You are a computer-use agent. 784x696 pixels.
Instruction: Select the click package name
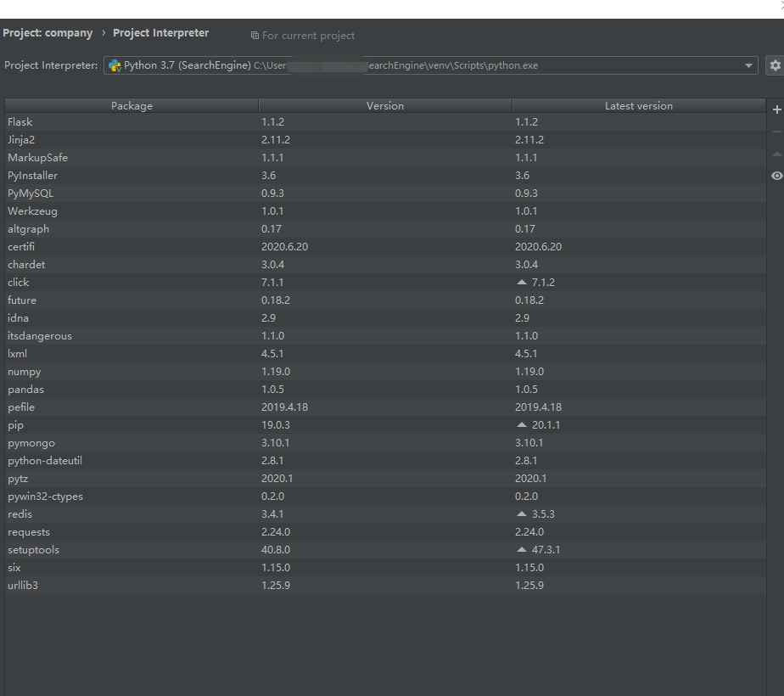click(x=19, y=283)
